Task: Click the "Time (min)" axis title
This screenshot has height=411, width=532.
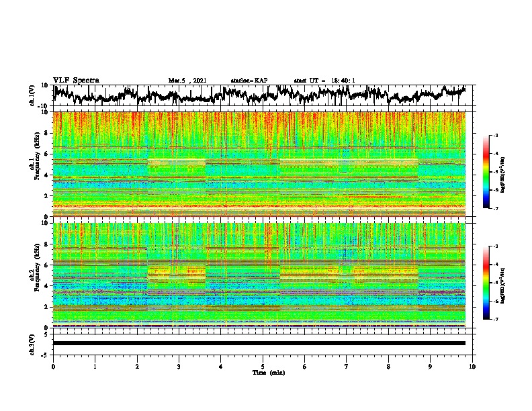Action: tap(269, 373)
